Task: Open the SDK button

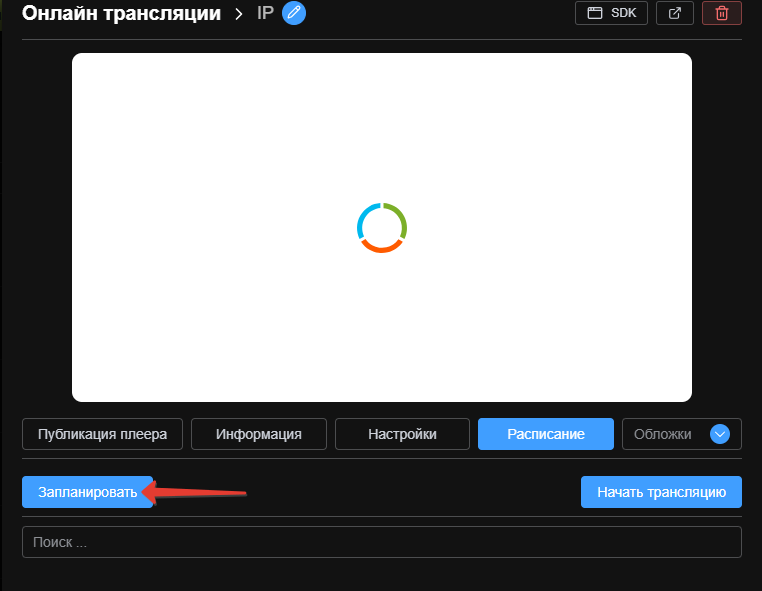Action: click(611, 13)
